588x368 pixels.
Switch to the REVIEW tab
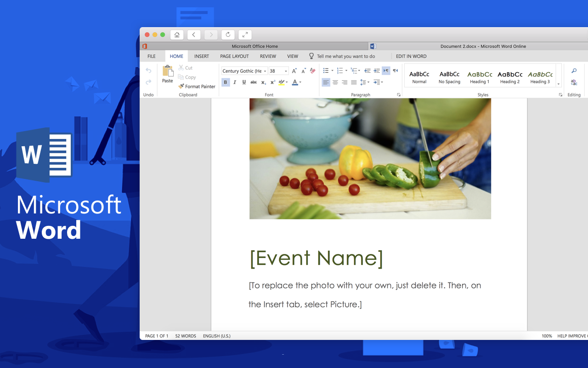(268, 56)
